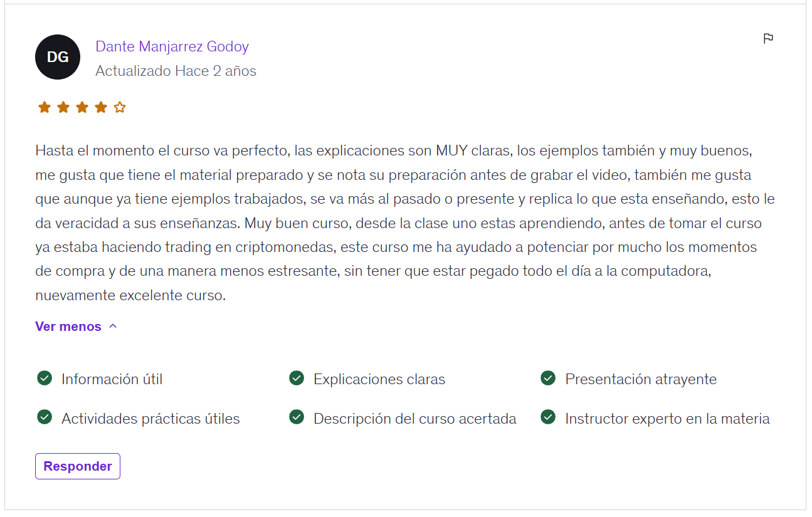Click the checkmark beside Presentación atrayente

pyautogui.click(x=548, y=378)
